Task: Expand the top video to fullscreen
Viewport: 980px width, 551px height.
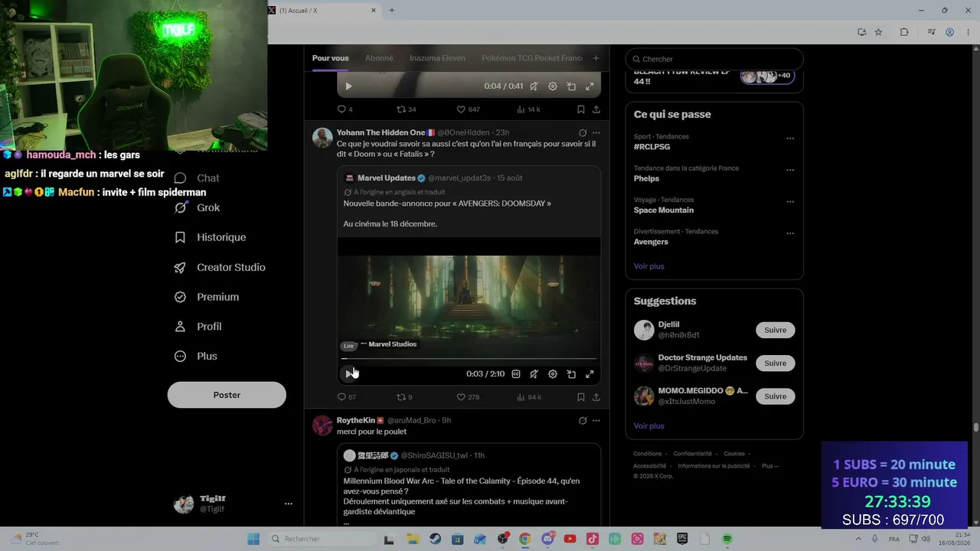Action: [590, 86]
